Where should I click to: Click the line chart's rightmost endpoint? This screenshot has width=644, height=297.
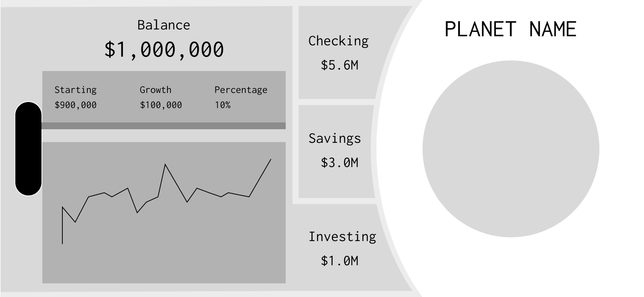(x=271, y=159)
